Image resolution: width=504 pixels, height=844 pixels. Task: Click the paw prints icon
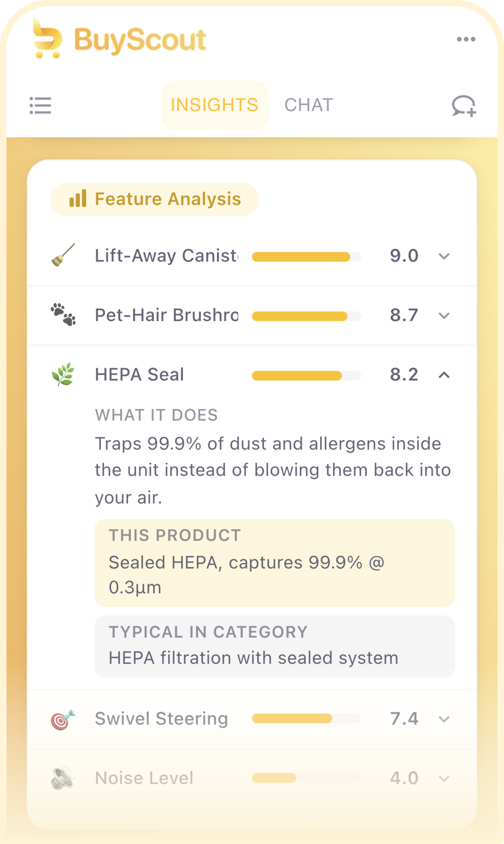point(63,315)
